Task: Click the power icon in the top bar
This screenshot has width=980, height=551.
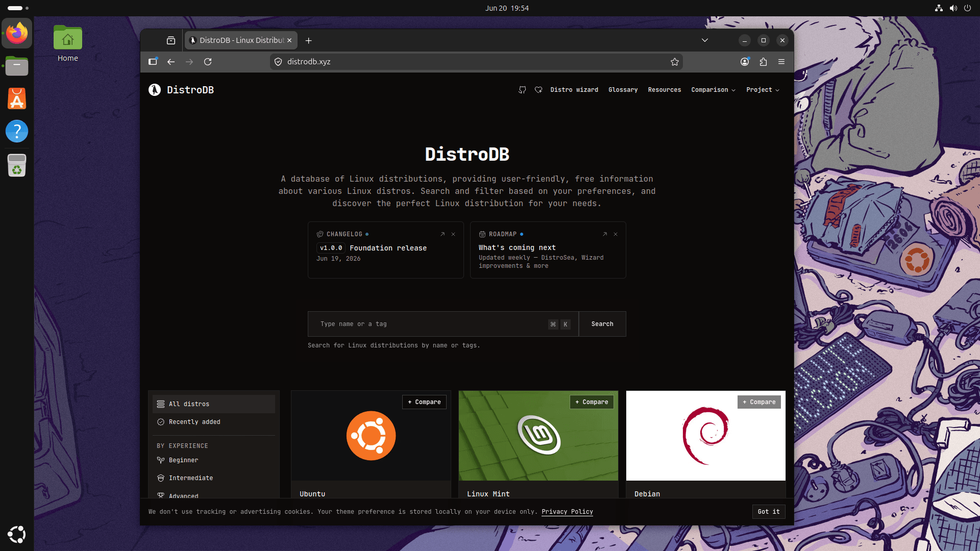Action: pyautogui.click(x=967, y=8)
